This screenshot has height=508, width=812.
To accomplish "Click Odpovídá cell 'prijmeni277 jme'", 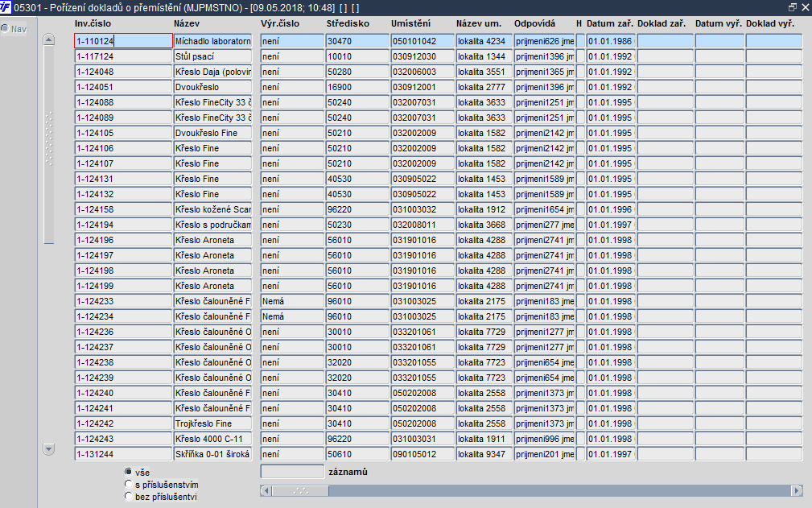I will pyautogui.click(x=545, y=225).
